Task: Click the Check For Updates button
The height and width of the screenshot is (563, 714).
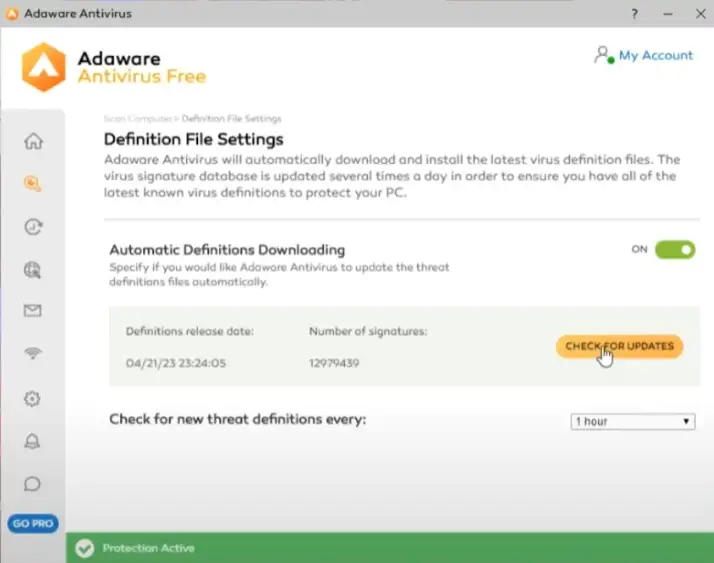Action: click(x=619, y=347)
